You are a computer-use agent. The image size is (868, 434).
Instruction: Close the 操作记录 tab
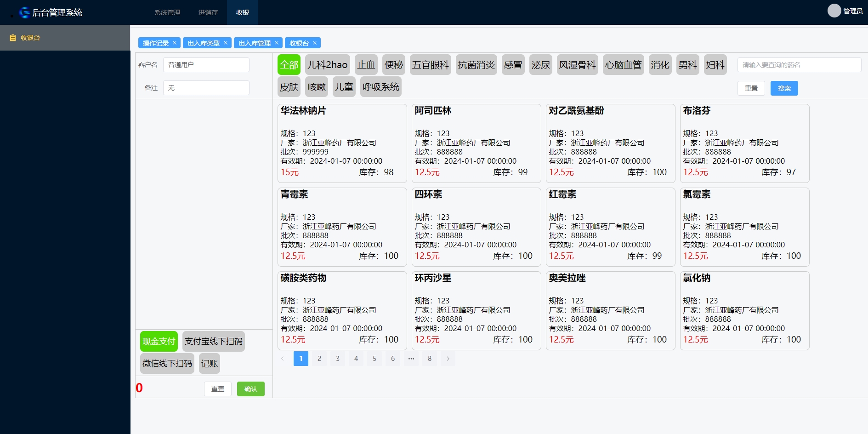point(175,43)
